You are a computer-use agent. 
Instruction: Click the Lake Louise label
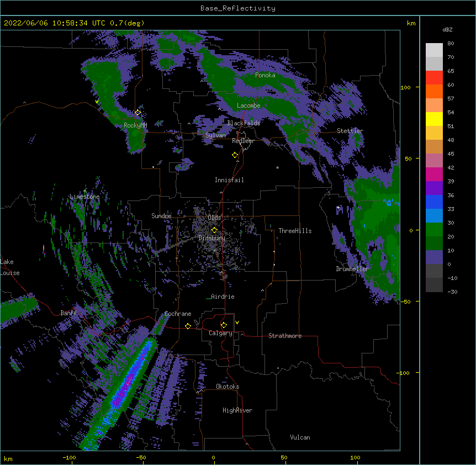click(x=10, y=267)
